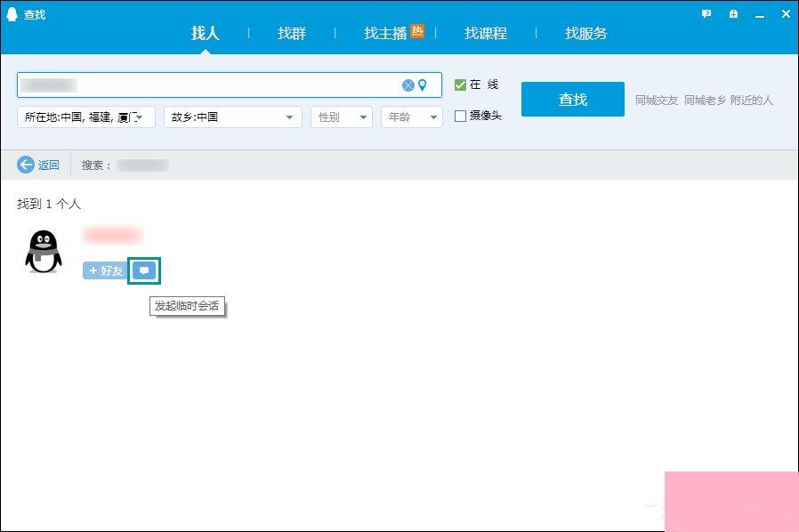Open the 热 badge on 找主播
799x532 pixels.
pos(417,31)
